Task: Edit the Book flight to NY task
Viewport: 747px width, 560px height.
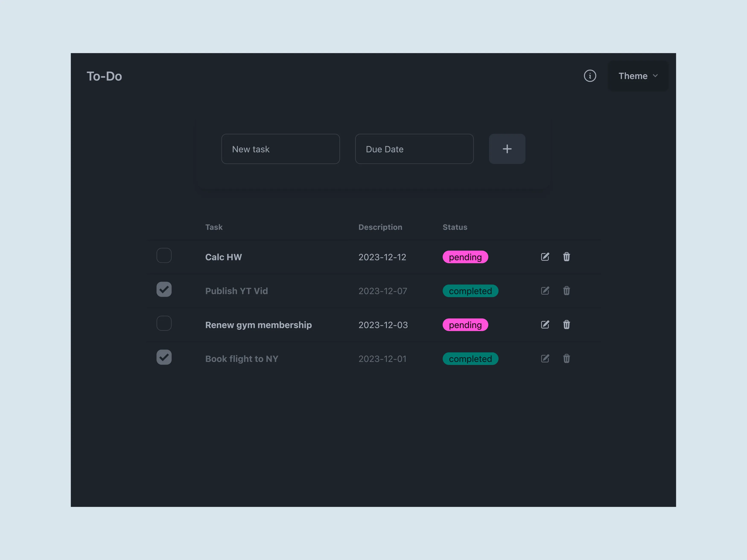Action: pyautogui.click(x=545, y=358)
